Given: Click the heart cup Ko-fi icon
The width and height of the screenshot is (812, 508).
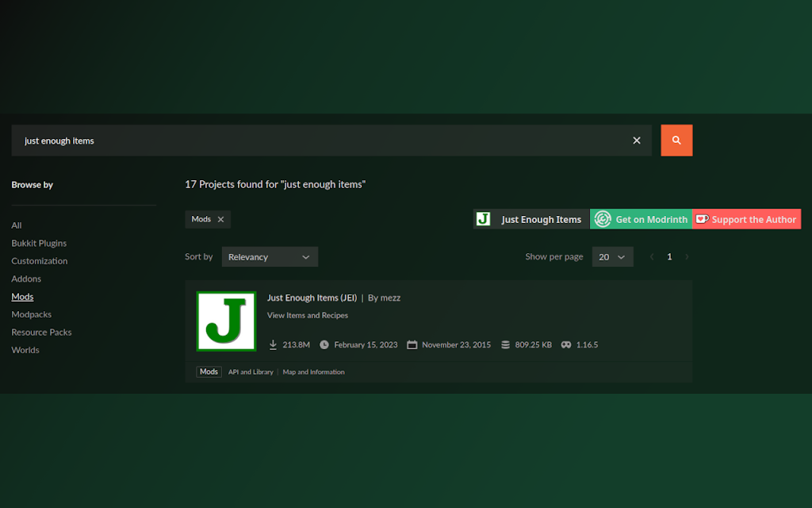Looking at the screenshot, I should (x=703, y=219).
